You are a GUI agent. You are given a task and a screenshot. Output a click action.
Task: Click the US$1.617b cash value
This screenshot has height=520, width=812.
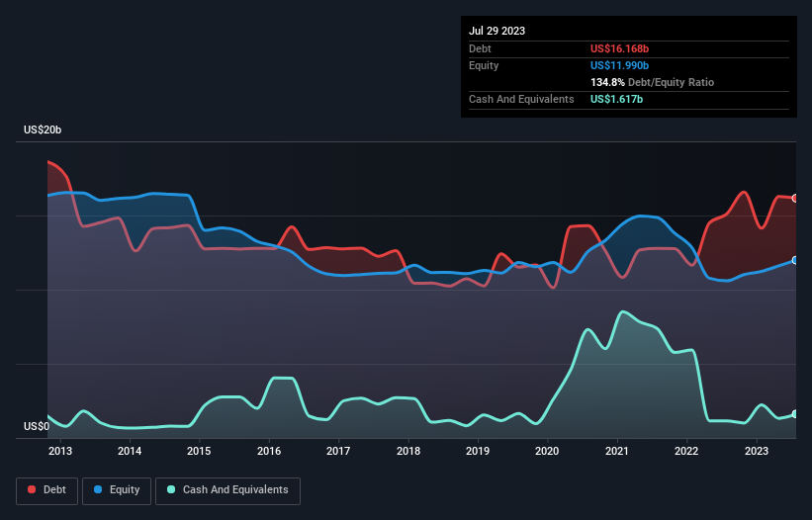click(x=616, y=99)
